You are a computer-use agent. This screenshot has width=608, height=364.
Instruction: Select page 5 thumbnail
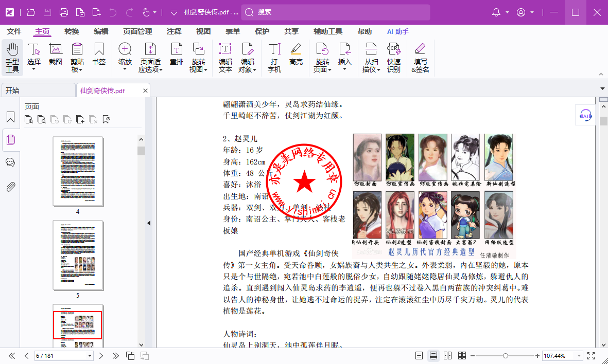click(x=78, y=255)
